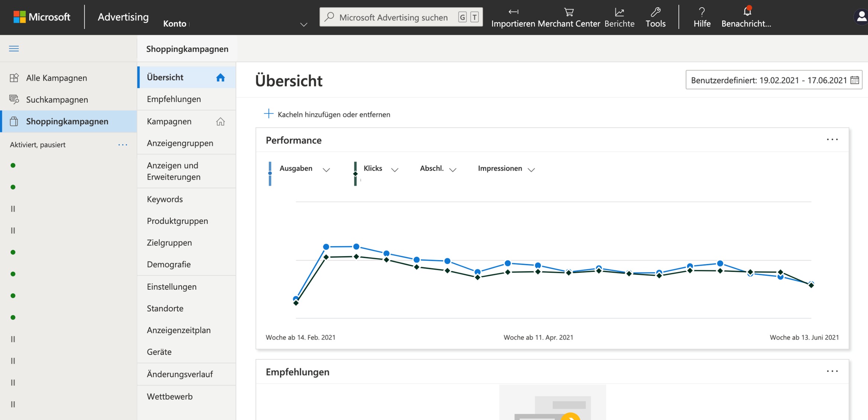
Task: Open the Übersicht page
Action: pos(187,77)
